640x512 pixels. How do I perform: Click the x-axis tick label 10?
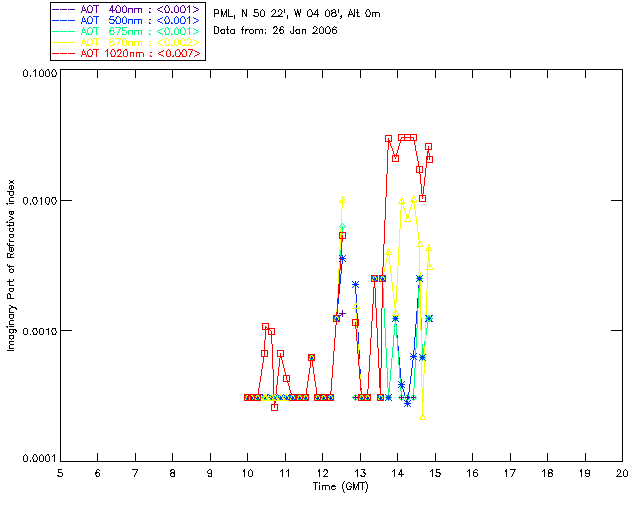[x=247, y=473]
